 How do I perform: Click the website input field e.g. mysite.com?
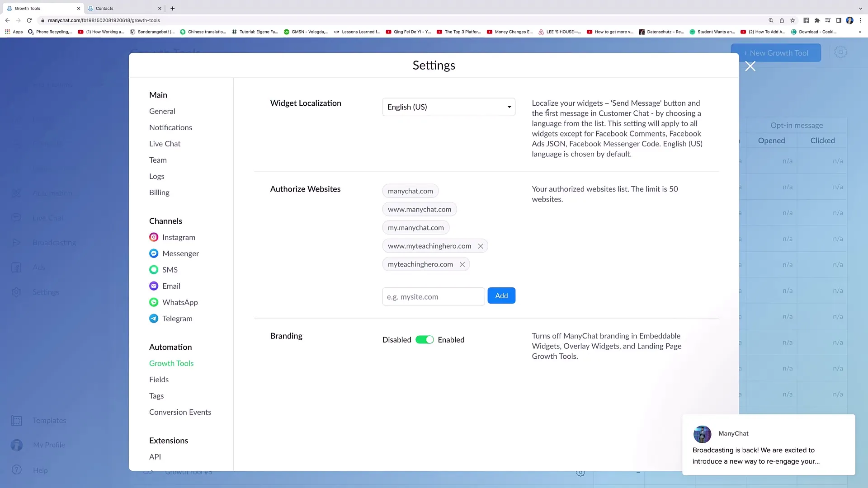pos(434,296)
